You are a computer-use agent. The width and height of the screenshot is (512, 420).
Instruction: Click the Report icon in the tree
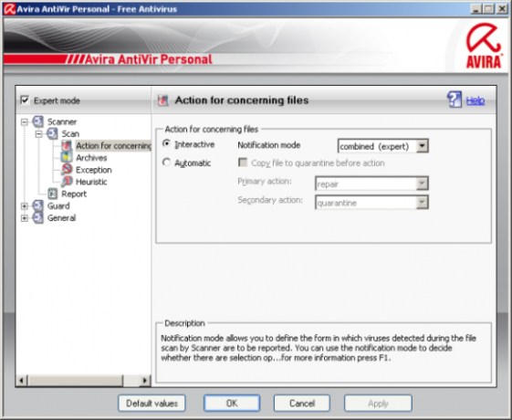pos(52,194)
